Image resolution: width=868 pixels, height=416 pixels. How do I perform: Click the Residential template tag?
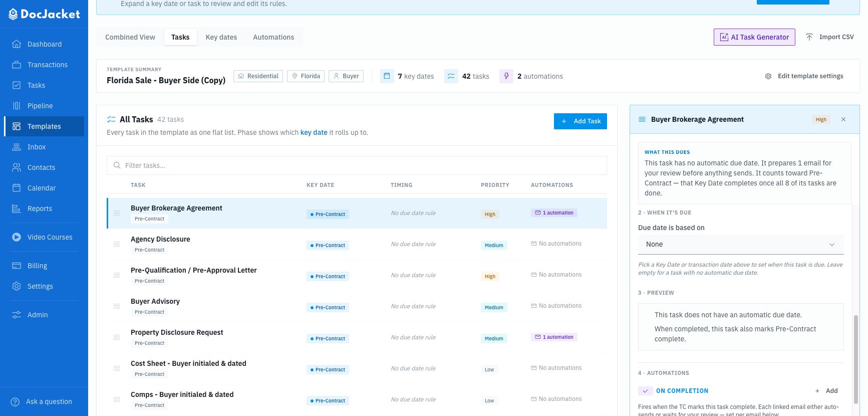click(258, 76)
